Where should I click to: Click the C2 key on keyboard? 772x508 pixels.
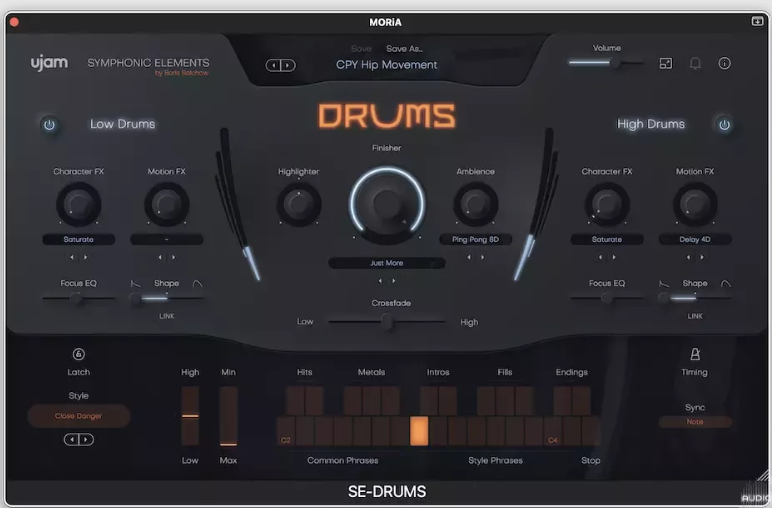point(286,431)
